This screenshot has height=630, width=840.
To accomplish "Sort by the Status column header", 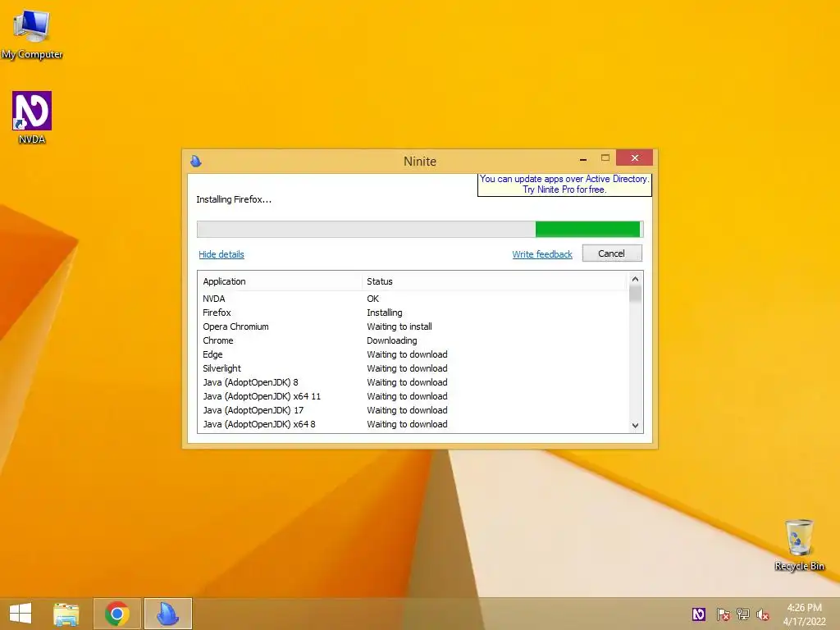I will (494, 281).
